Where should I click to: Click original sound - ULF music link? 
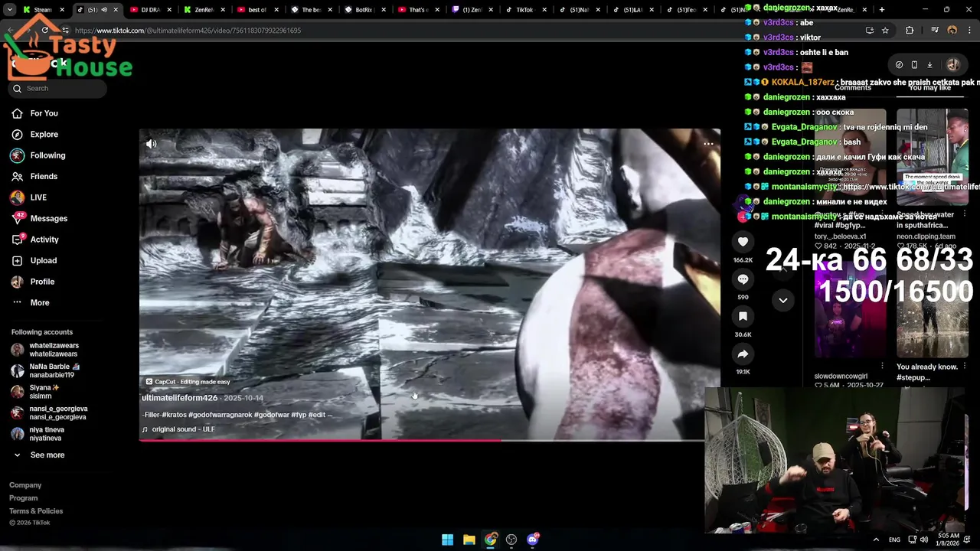tap(183, 429)
